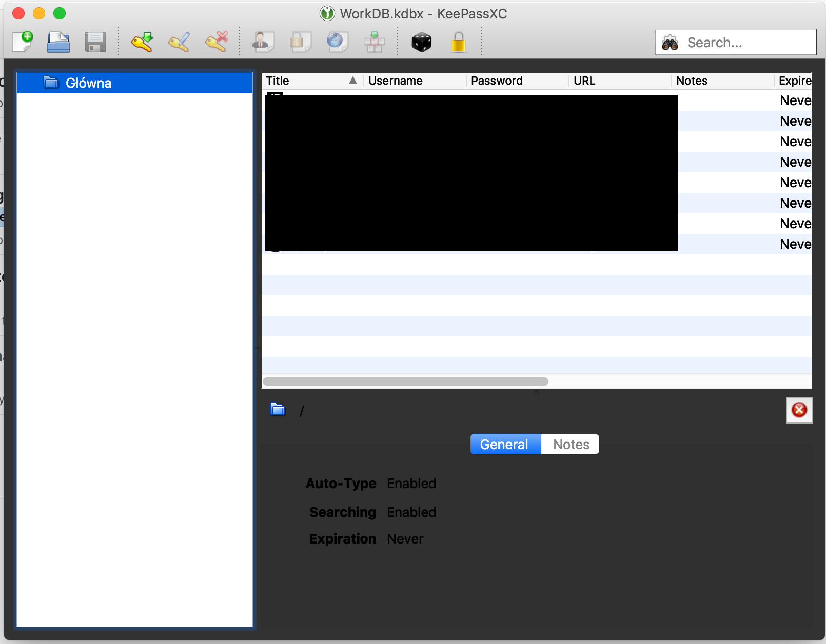826x644 pixels.
Task: Sort entries by Title column
Action: coord(312,80)
